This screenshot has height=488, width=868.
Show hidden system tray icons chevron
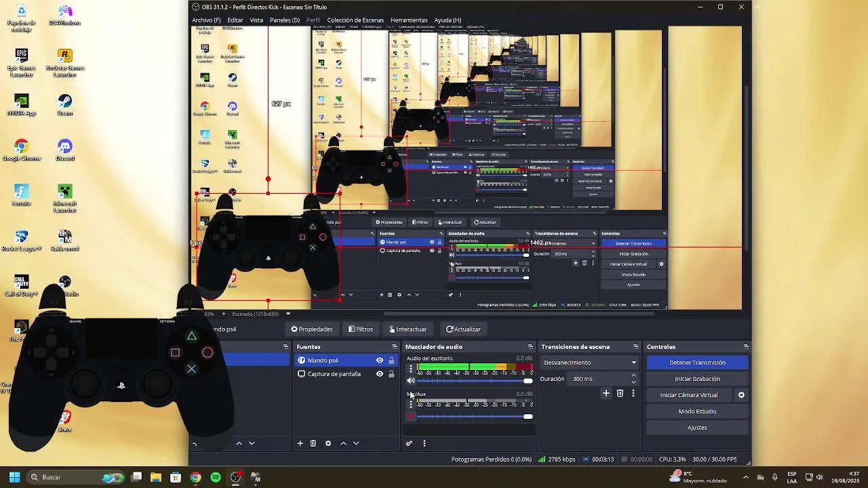(x=746, y=477)
